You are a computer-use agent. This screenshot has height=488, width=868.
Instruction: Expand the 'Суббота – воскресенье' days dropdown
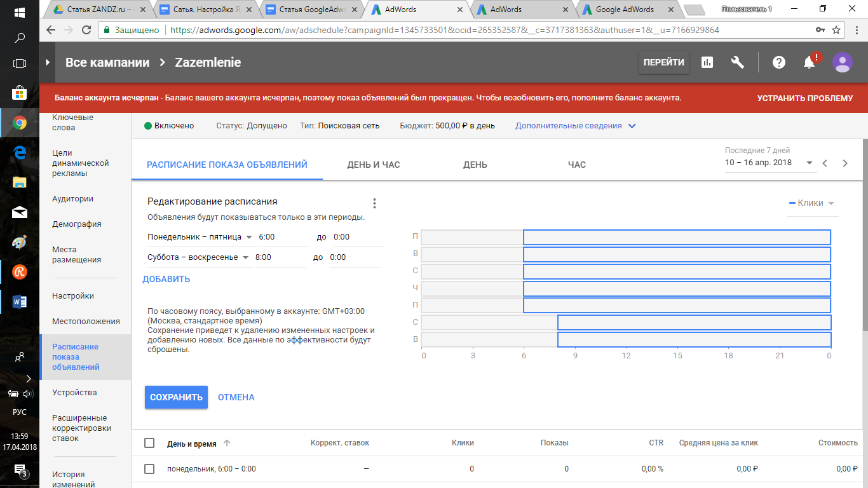click(x=198, y=257)
